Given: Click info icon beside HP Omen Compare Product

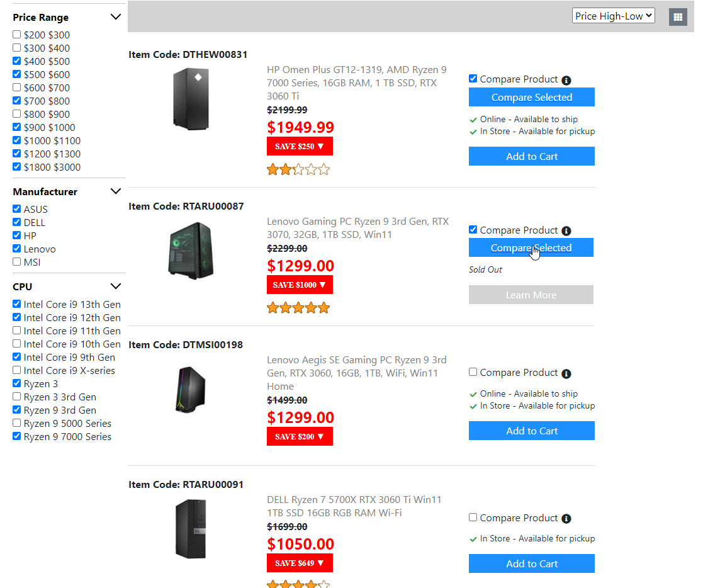Looking at the screenshot, I should (x=566, y=81).
